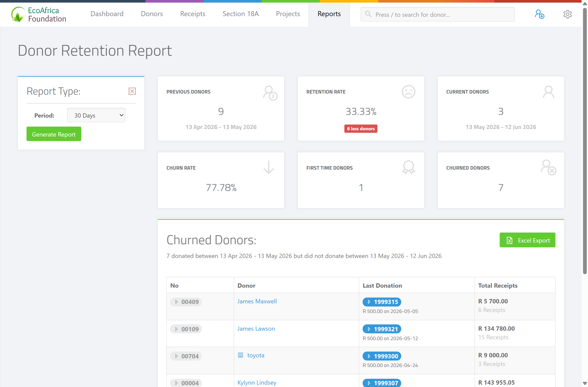Open the Section 18A tab
Screen dimensions: 588x387
[241, 14]
